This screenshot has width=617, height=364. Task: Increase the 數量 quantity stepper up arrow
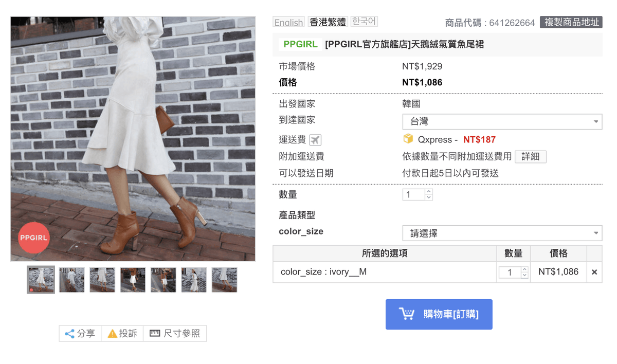point(429,192)
